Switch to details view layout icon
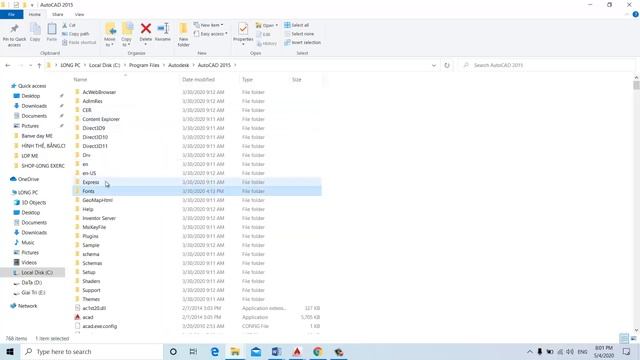Image resolution: width=640 pixels, height=360 pixels. [624, 338]
